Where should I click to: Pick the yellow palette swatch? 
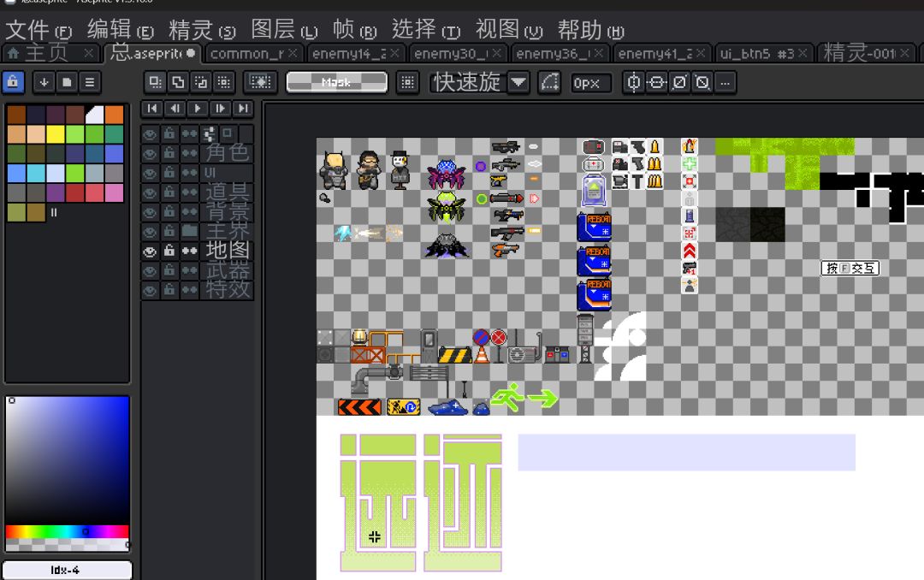coord(56,134)
